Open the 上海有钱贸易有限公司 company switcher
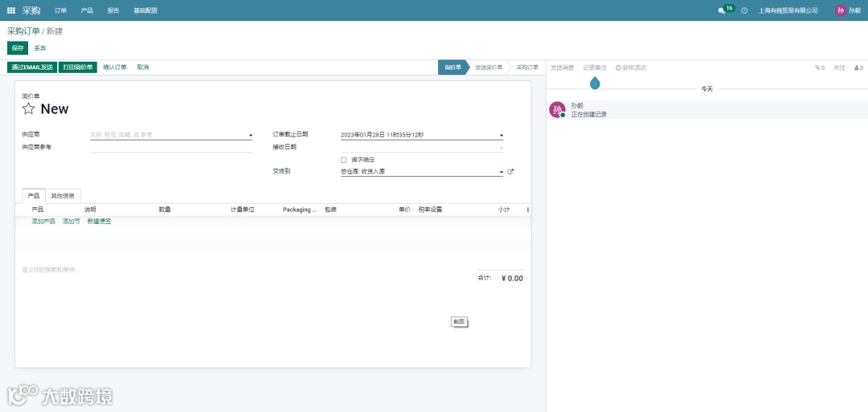 pos(788,10)
